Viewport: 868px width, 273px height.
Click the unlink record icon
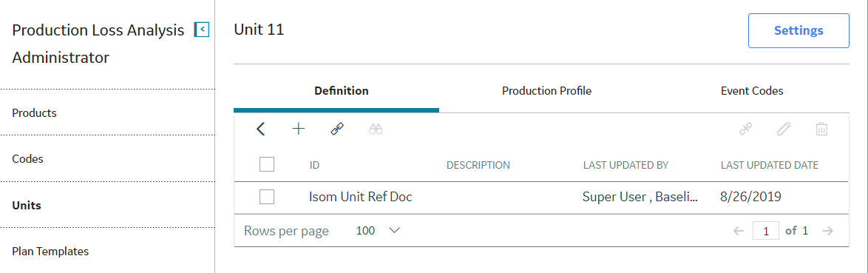click(746, 129)
